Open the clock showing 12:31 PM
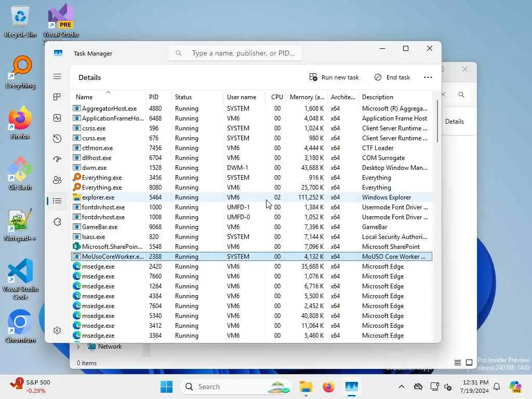 pos(474,387)
